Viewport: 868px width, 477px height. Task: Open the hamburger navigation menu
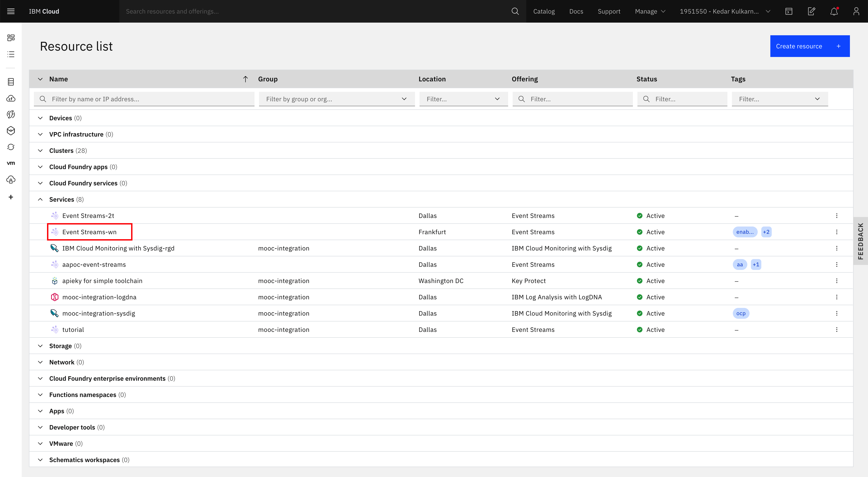point(11,11)
